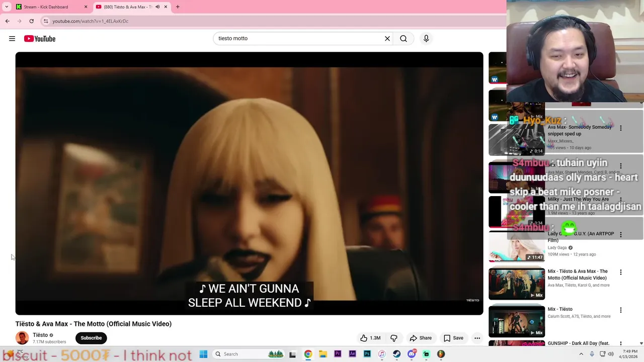Open options for Milky Just The Way video
This screenshot has width=644, height=362.
coord(620,200)
